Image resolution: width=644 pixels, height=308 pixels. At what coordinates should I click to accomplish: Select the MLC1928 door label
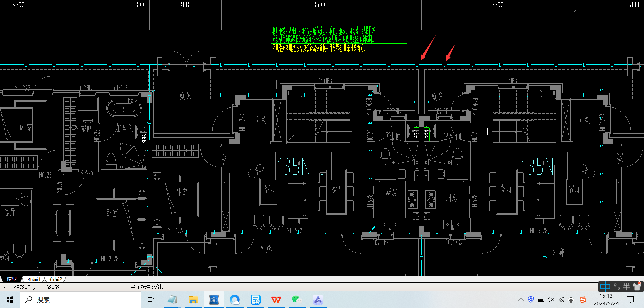(x=176, y=231)
